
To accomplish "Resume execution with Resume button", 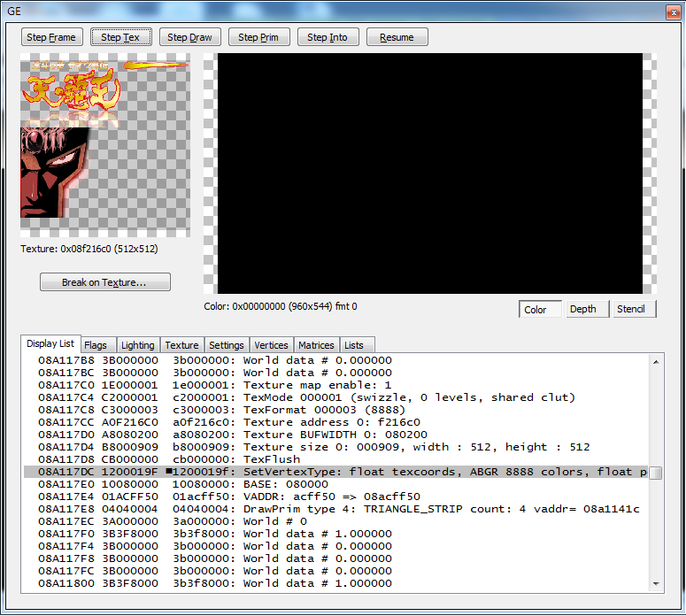I will click(x=397, y=37).
